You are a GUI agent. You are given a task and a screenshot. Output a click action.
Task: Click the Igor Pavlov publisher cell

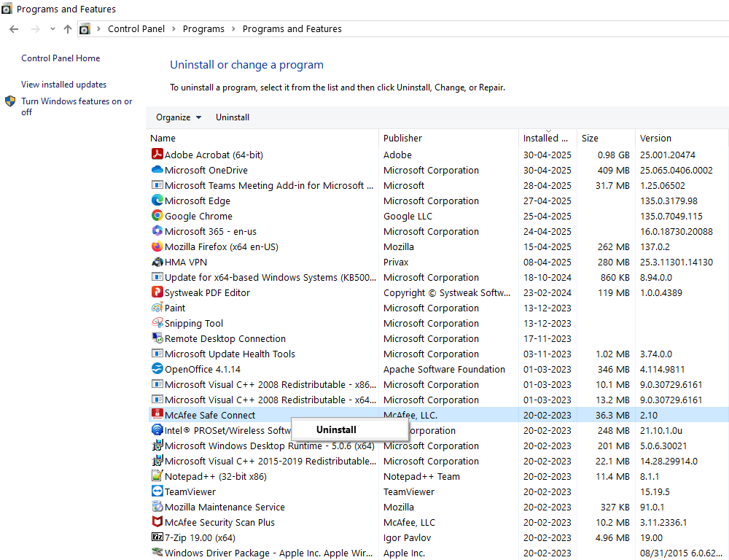pyautogui.click(x=407, y=537)
